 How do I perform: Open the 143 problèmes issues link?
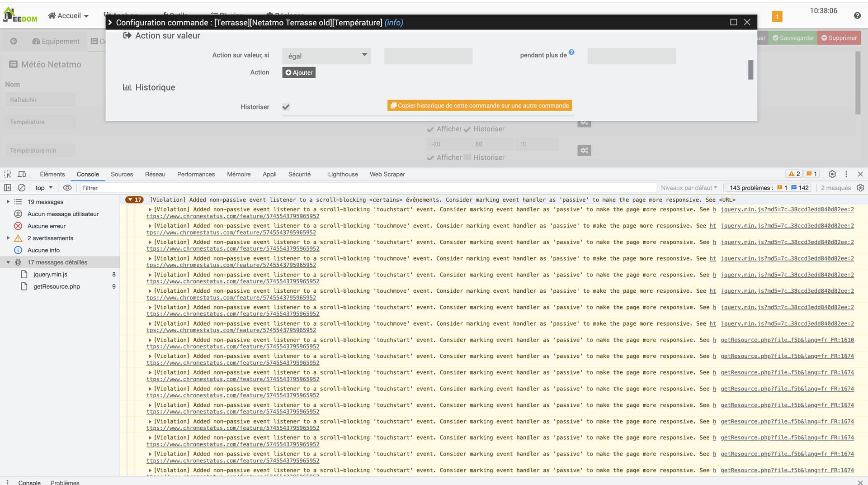click(x=769, y=188)
